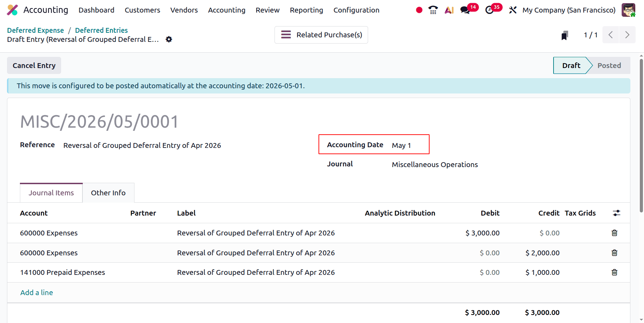Open the Configuration menu
Viewport: 644px width, 323px height.
pos(356,10)
